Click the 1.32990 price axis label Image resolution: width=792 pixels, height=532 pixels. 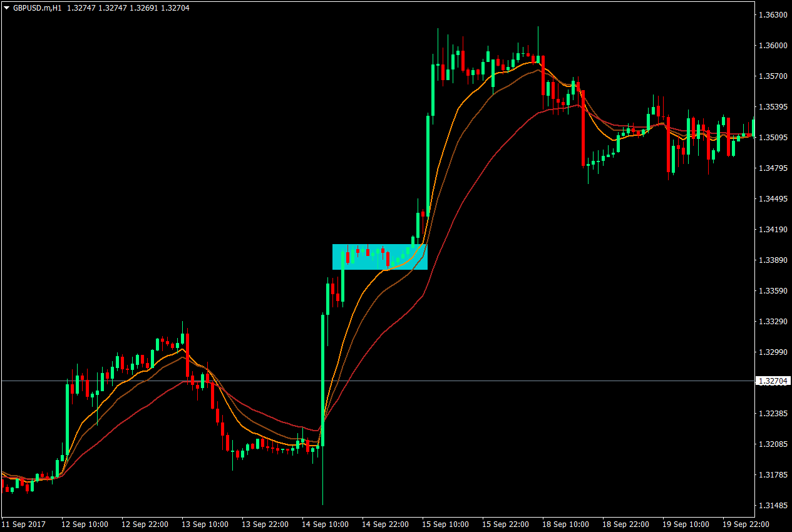[772, 352]
